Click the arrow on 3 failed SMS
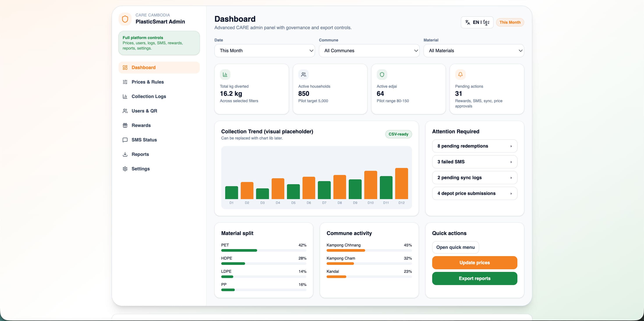Viewport: 644px width, 321px height. pos(511,162)
